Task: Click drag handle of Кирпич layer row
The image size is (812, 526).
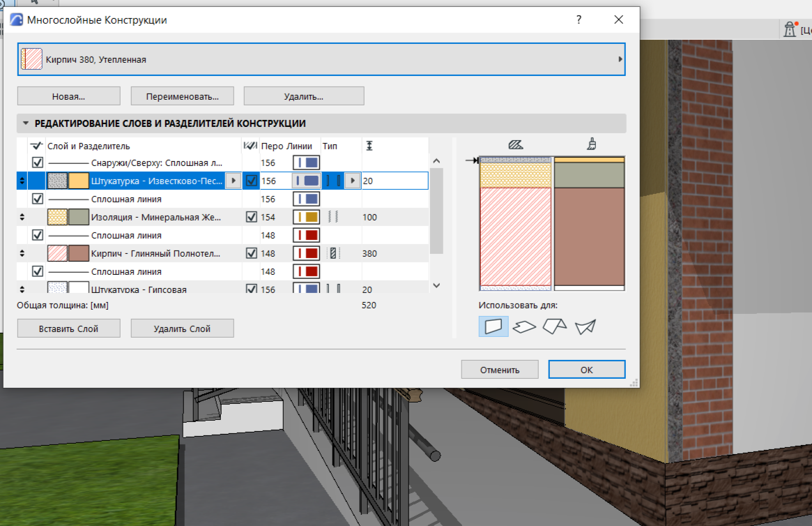Action: (x=22, y=253)
